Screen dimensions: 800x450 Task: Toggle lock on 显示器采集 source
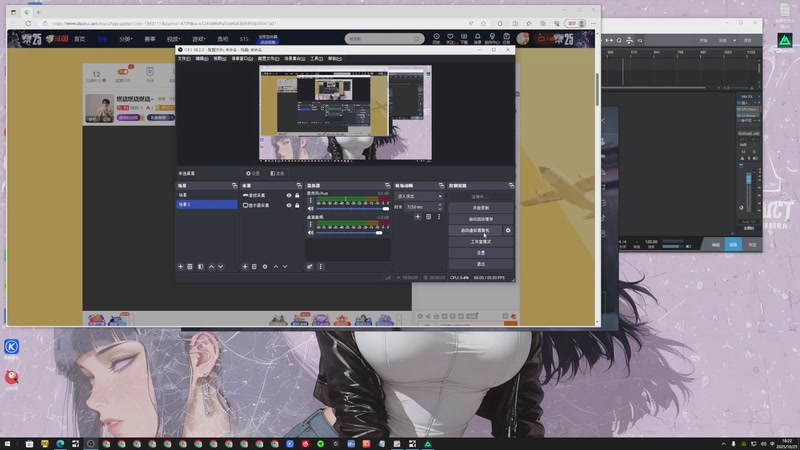point(297,205)
